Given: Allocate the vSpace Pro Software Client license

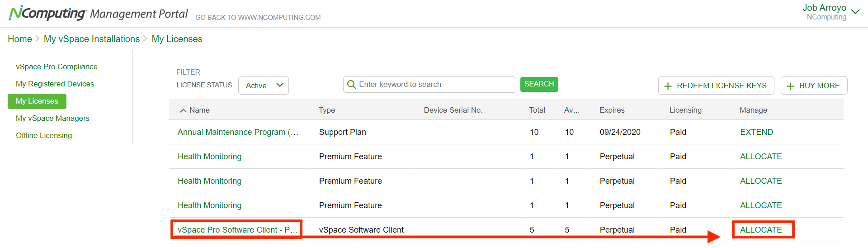Looking at the screenshot, I should click(x=761, y=230).
